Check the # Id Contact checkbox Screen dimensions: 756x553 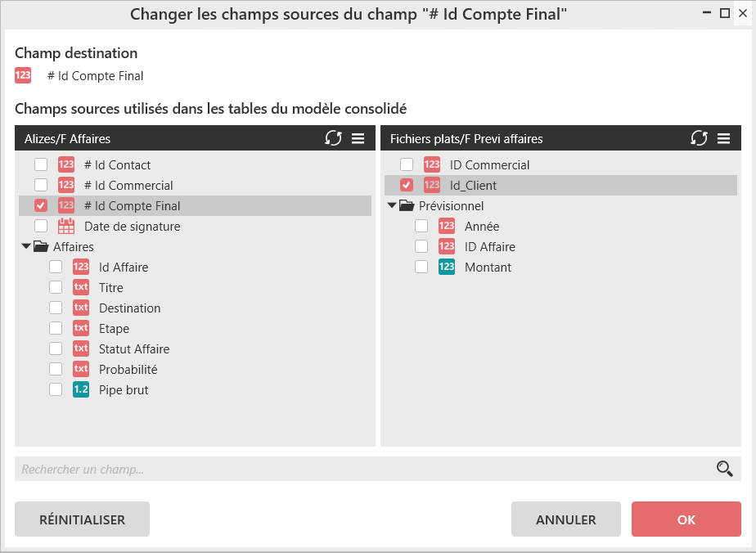click(x=41, y=165)
